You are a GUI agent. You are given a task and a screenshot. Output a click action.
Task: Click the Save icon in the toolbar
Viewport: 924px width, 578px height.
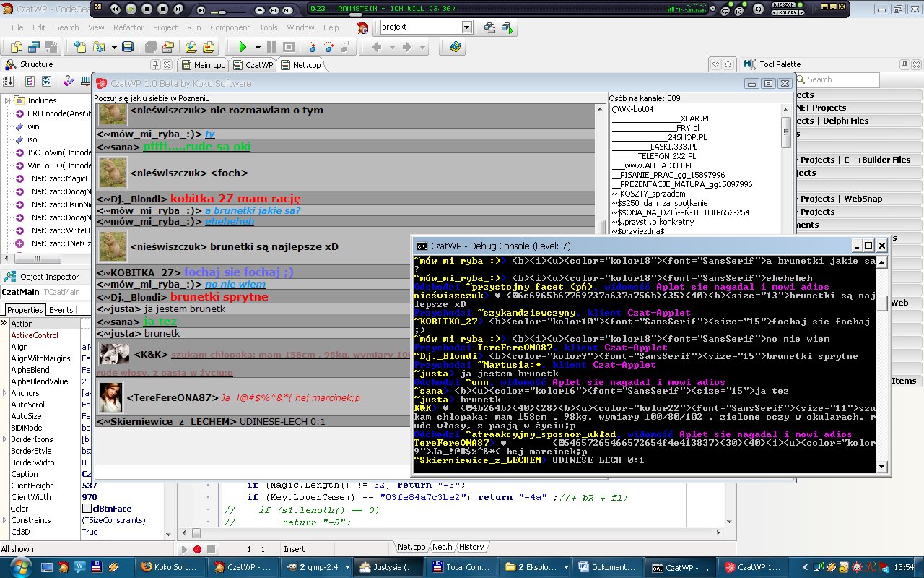coord(128,47)
